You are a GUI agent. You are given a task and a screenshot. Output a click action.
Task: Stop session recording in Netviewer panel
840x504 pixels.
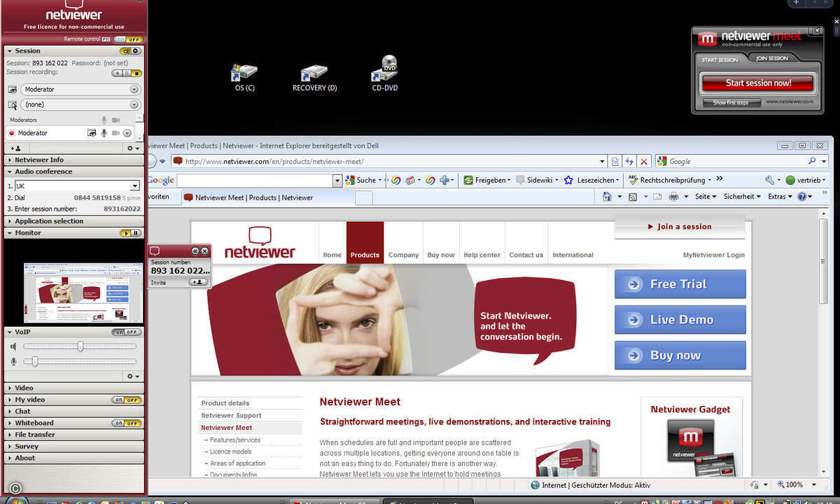pyautogui.click(x=136, y=73)
